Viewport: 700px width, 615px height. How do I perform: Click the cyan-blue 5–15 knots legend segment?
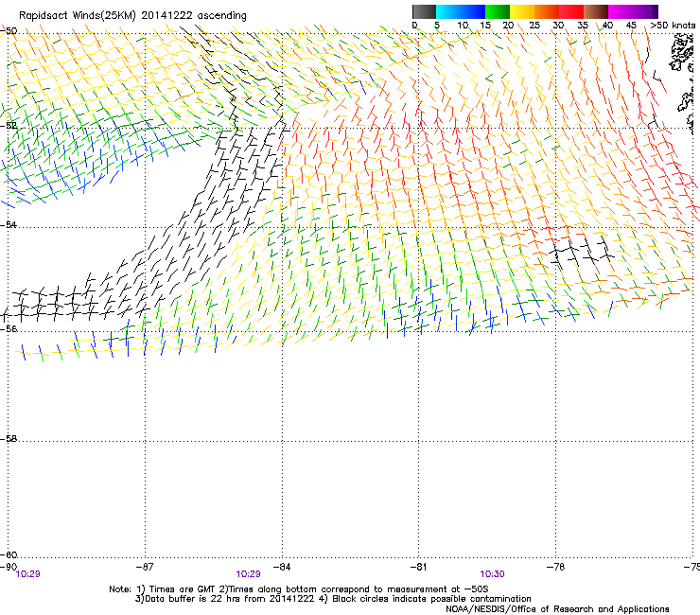point(461,11)
